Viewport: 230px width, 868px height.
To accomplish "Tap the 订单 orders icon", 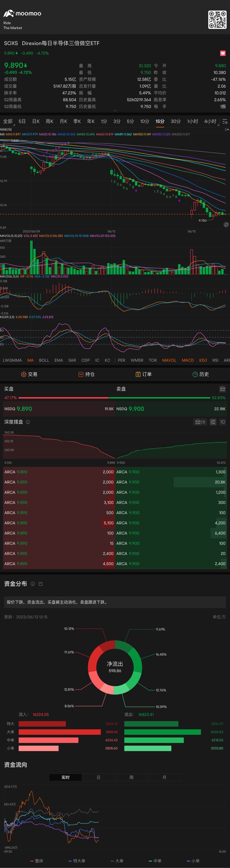I will coord(138,374).
